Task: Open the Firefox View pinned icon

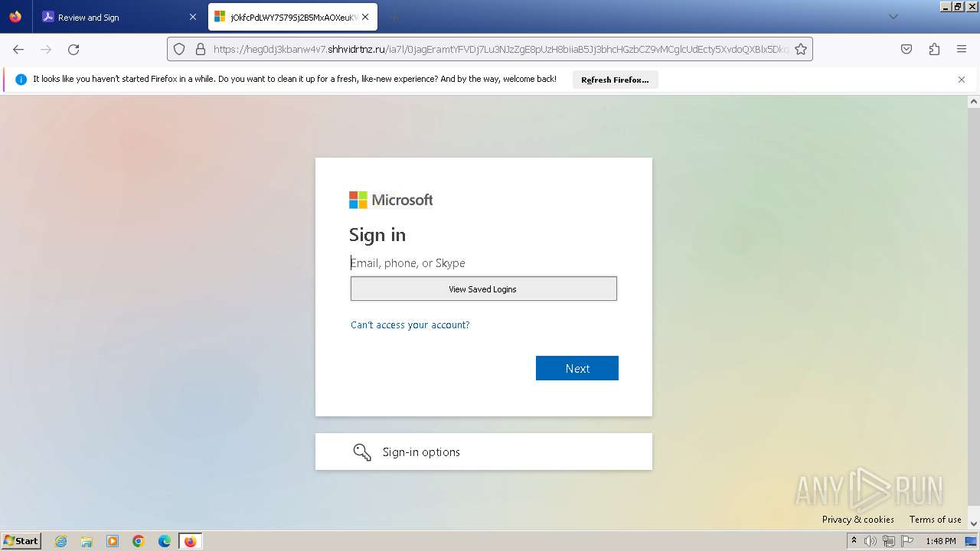Action: (x=15, y=17)
